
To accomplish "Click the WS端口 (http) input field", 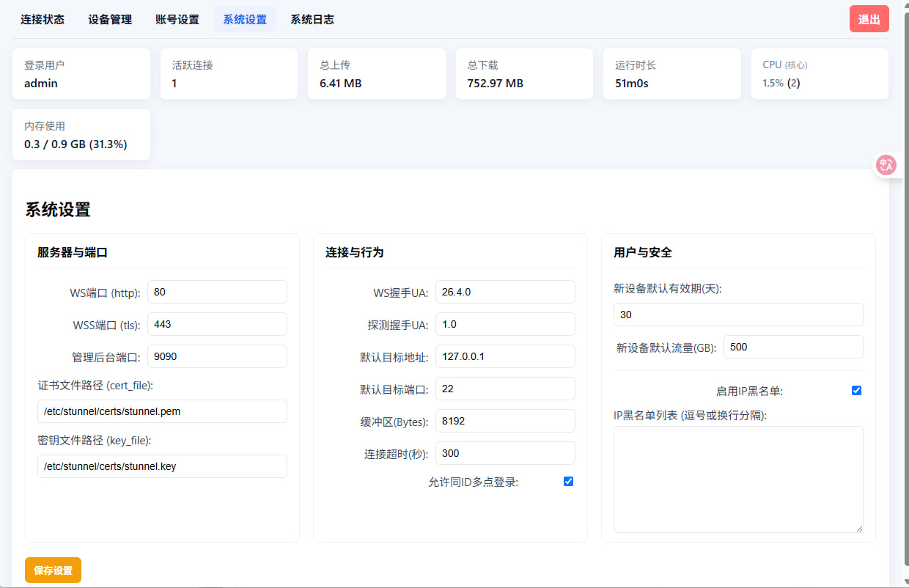I will 217,292.
